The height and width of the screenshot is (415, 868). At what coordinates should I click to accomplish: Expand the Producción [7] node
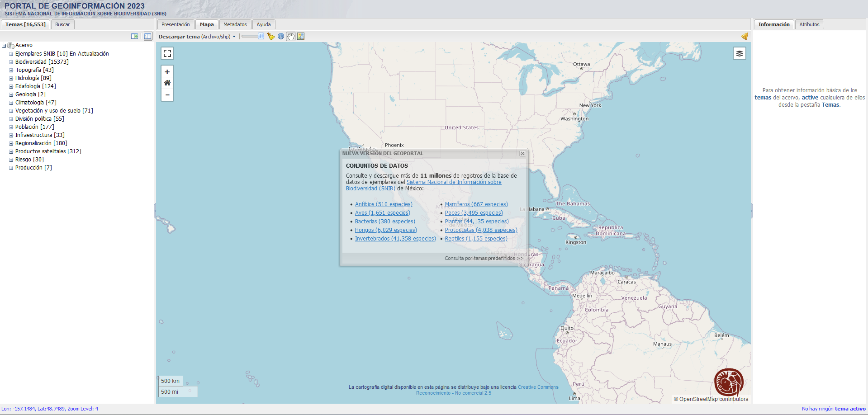(11, 168)
